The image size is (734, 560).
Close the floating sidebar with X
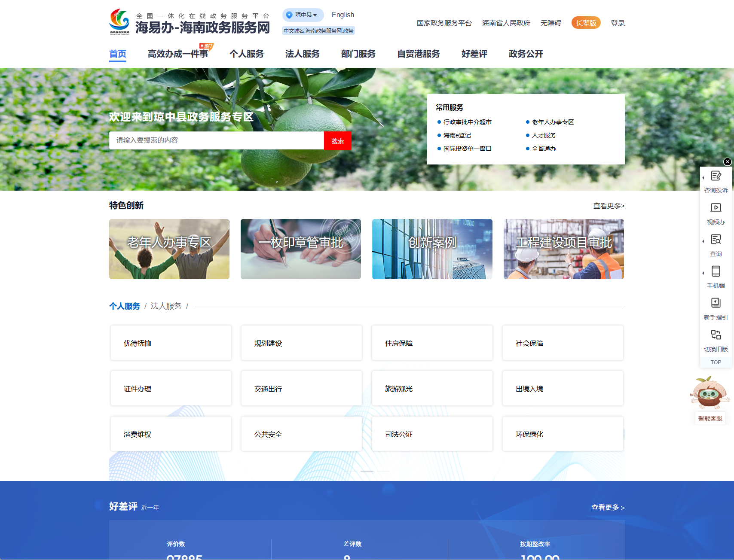727,162
